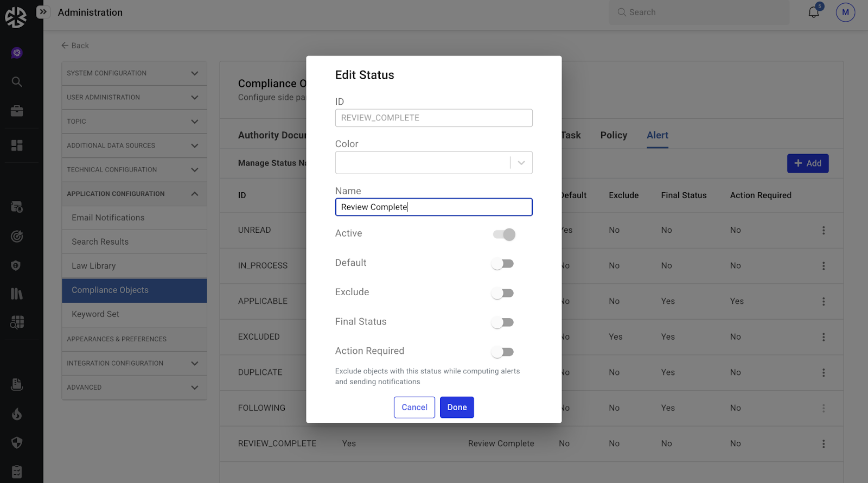
Task: Click the search magnifier icon in sidebar
Action: (x=17, y=82)
